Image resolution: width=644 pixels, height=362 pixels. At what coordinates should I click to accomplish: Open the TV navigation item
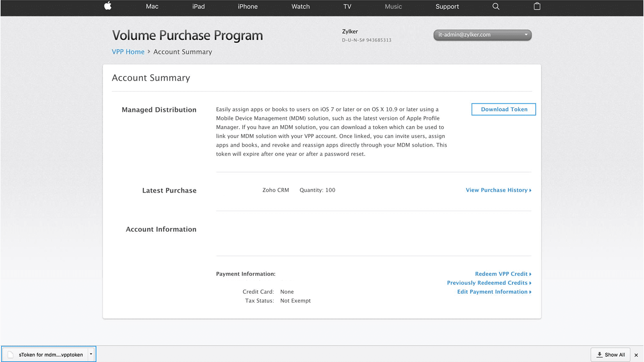[347, 7]
